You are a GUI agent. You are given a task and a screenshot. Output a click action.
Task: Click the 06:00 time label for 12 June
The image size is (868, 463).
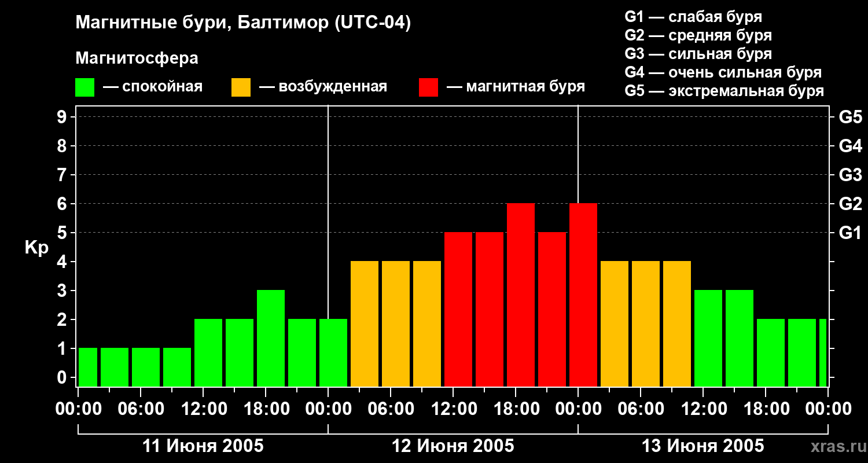391,409
